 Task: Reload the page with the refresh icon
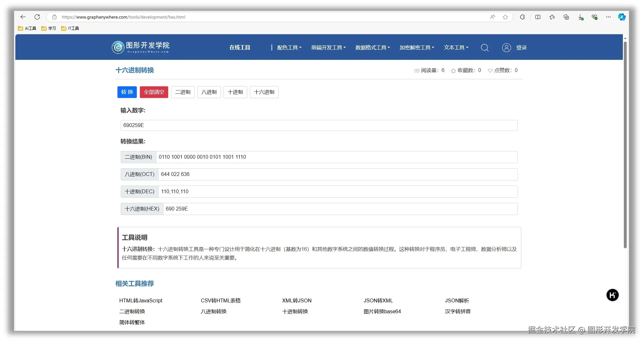[37, 17]
